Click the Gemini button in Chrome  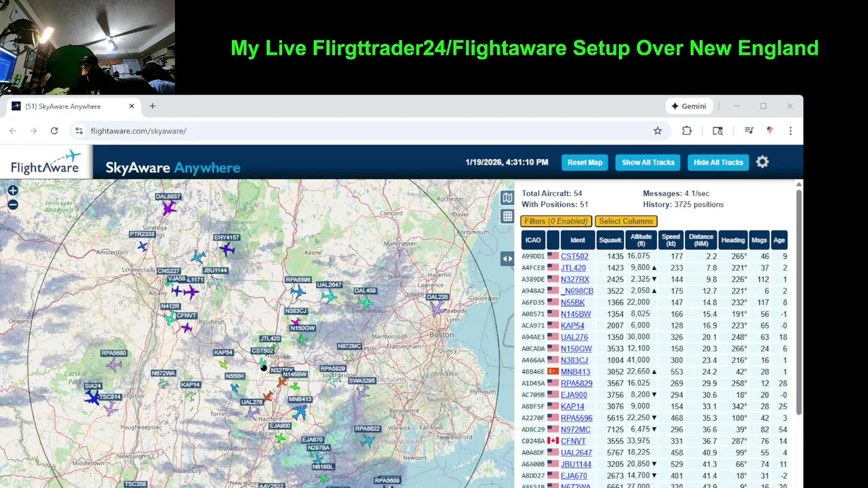coord(688,106)
